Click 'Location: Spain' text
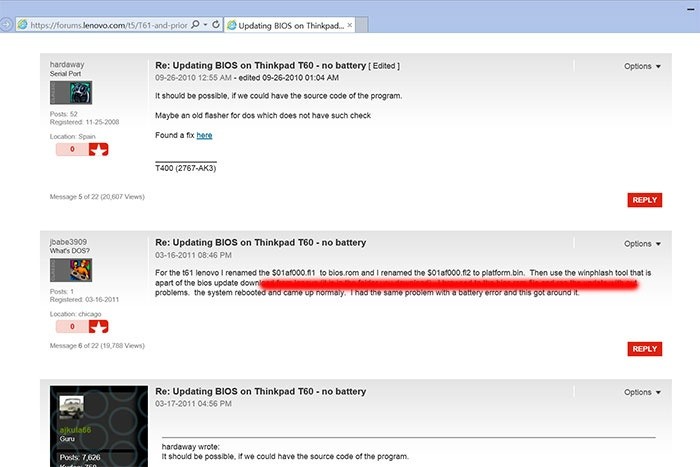700x467 pixels. 72,136
